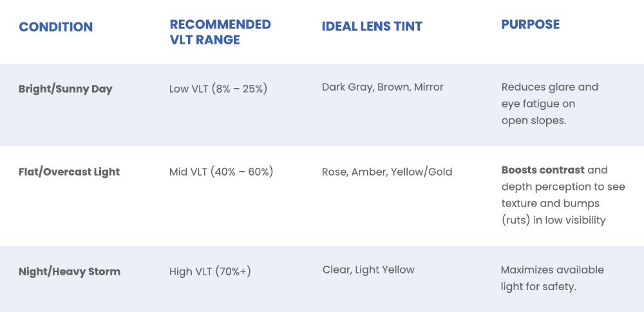Click the Night/Heavy Storm row label
Screen dimensions: 644x312
click(x=69, y=271)
